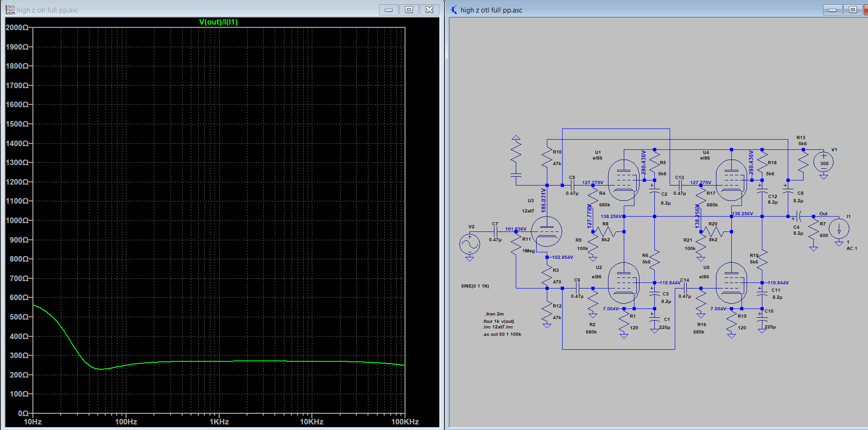The image size is (868, 430).
Task: Click the 12at7 value label under U3
Action: coord(528,211)
